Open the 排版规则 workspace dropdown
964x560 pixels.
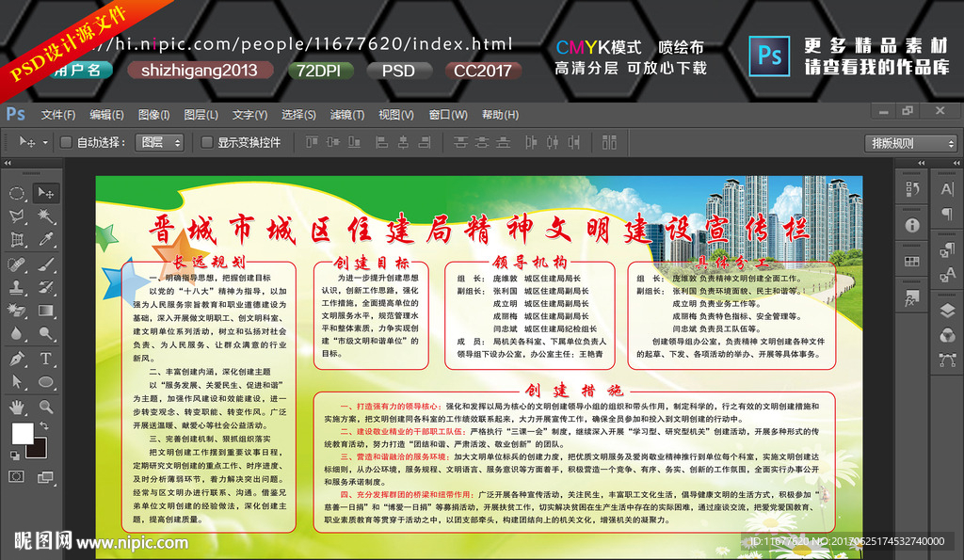coord(910,143)
